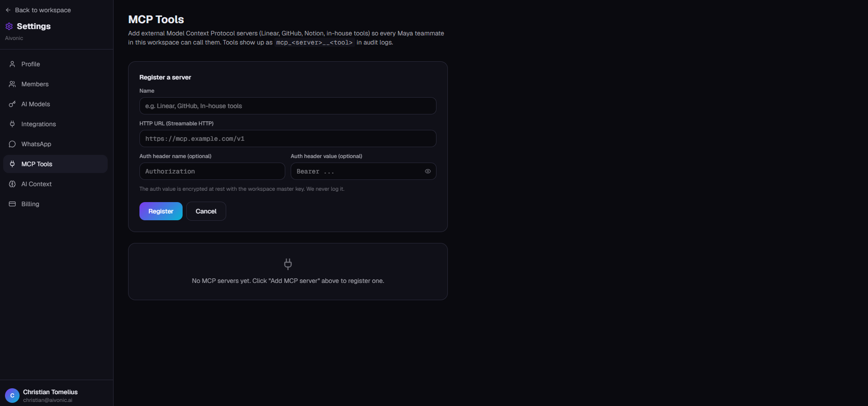The width and height of the screenshot is (868, 406).
Task: Toggle auth header value visibility eye
Action: pos(428,171)
